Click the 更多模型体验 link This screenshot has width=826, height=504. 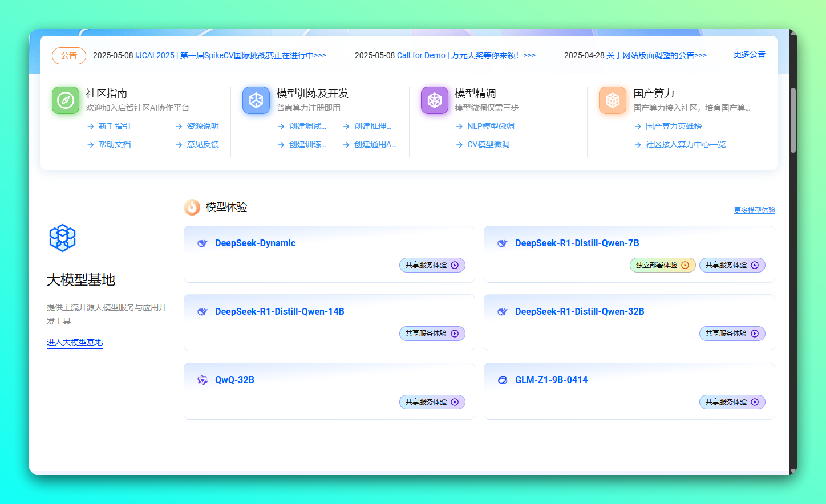click(x=755, y=210)
